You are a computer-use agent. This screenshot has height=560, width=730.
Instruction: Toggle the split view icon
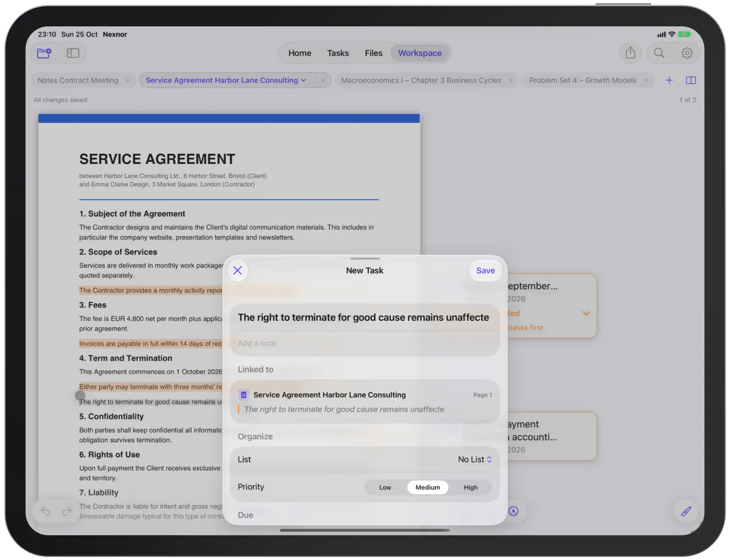(x=691, y=80)
